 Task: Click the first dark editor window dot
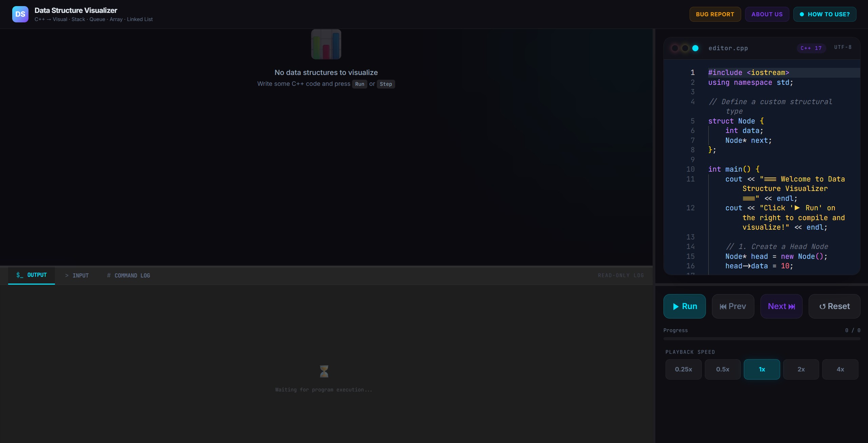pyautogui.click(x=675, y=48)
